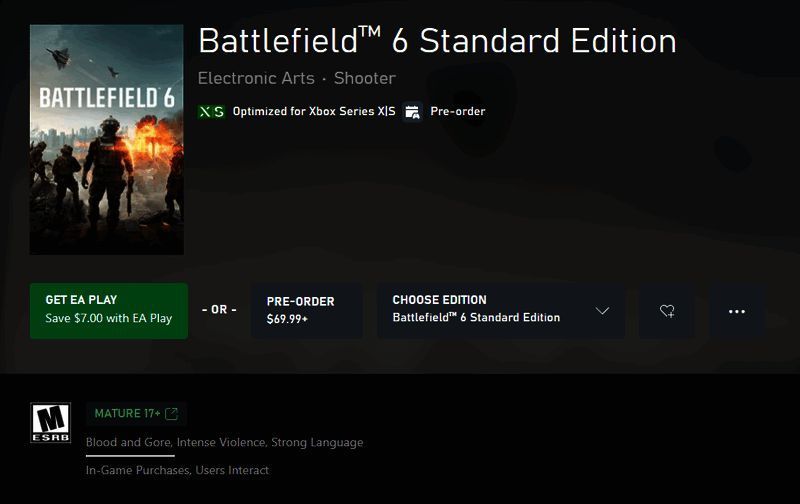Browse the Shooter genre link
This screenshot has height=504, width=800.
364,78
